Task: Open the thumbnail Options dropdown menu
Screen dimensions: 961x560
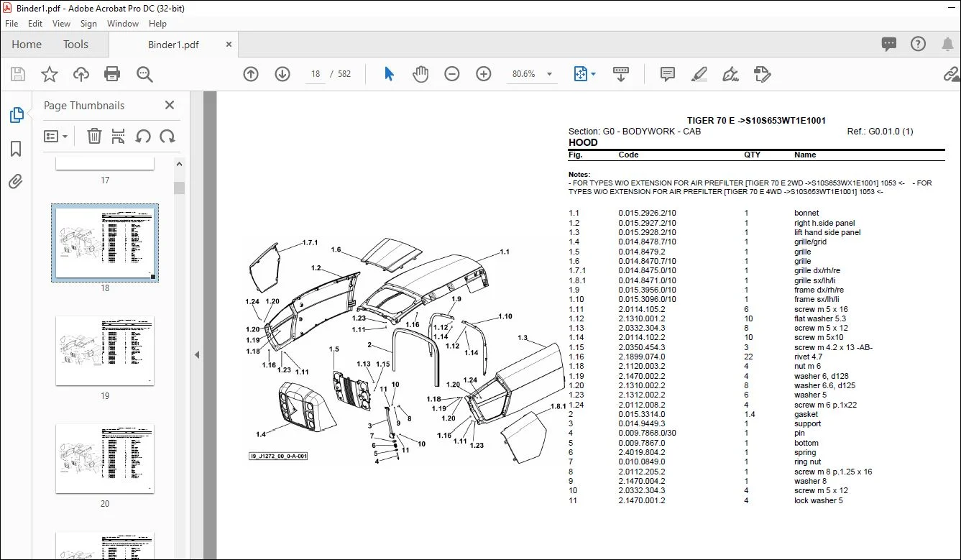Action: [x=56, y=136]
